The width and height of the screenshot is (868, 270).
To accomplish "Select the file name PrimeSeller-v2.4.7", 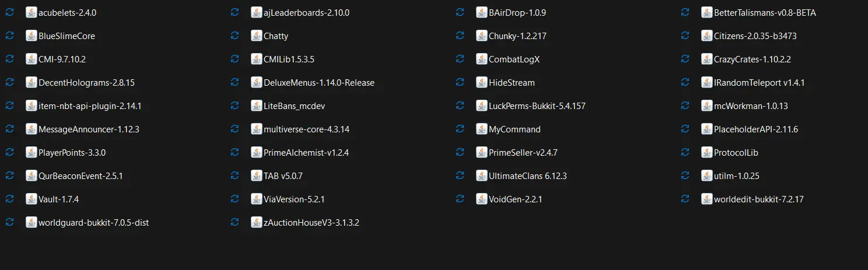I will [x=523, y=152].
